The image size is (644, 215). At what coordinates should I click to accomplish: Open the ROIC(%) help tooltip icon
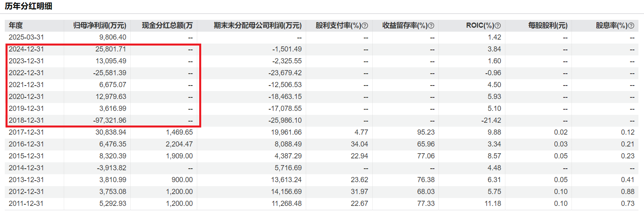coord(498,26)
